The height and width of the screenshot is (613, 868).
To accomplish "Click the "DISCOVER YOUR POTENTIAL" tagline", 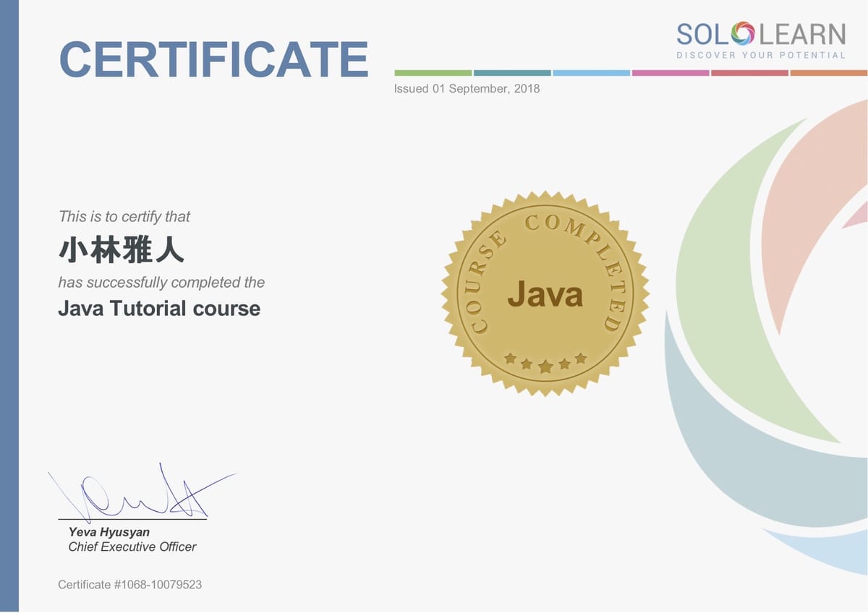I will (760, 56).
